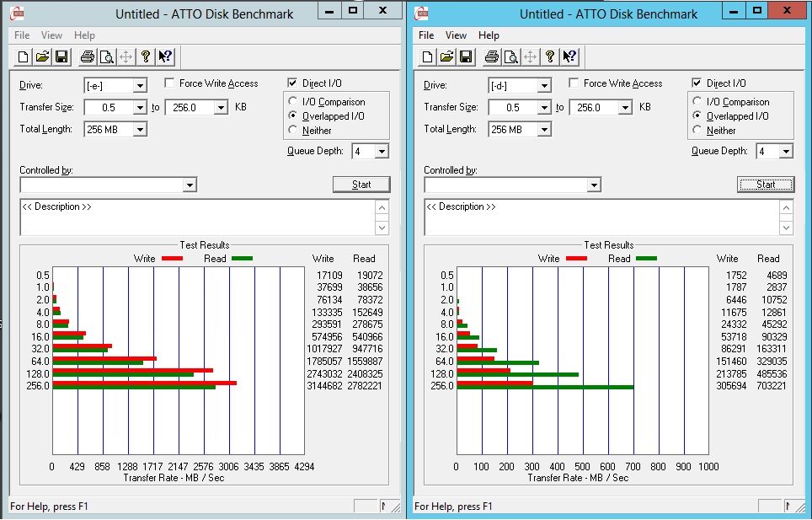
Task: Open Help menu in left window
Action: tap(84, 35)
